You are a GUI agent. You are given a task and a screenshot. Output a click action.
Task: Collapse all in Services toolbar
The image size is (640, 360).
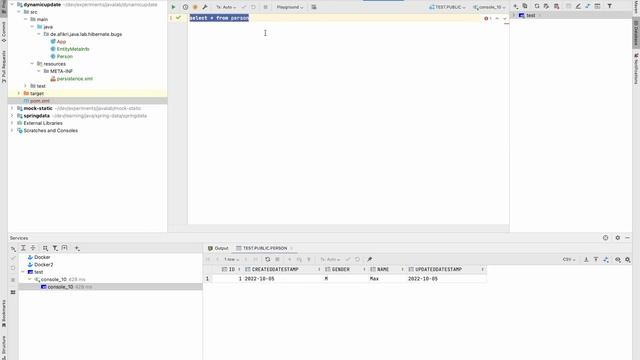(x=33, y=248)
